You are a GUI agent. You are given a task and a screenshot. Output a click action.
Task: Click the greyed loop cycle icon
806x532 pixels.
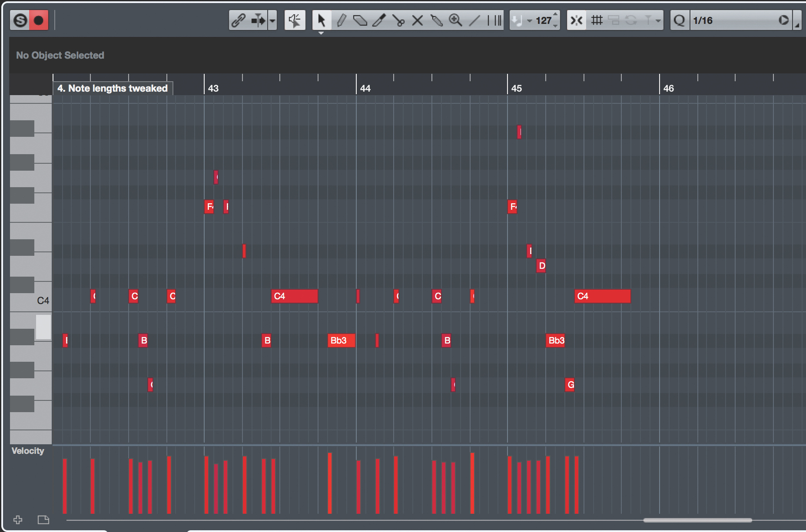pyautogui.click(x=631, y=20)
